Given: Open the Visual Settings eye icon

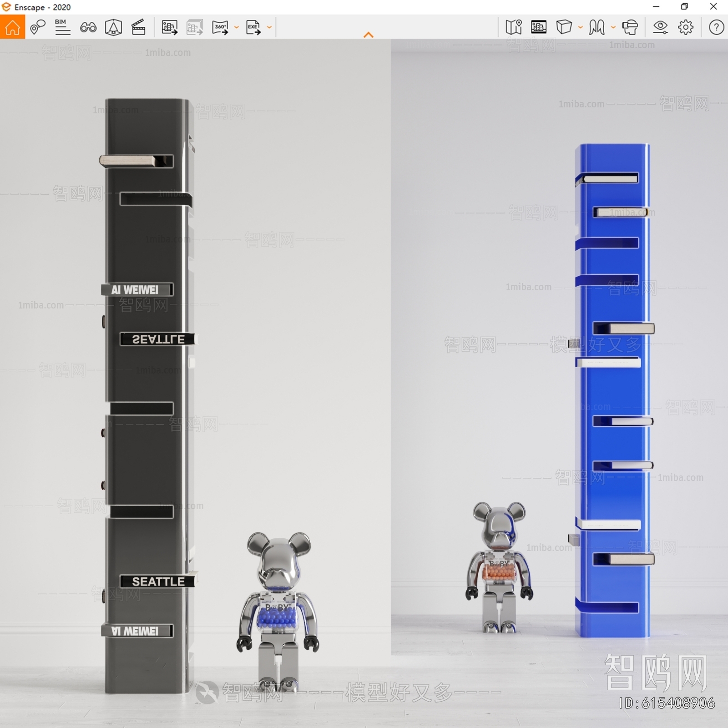Looking at the screenshot, I should click(x=660, y=27).
